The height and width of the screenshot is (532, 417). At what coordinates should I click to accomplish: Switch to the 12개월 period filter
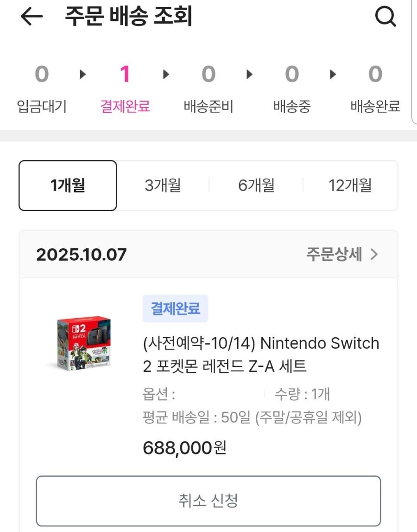tap(350, 186)
